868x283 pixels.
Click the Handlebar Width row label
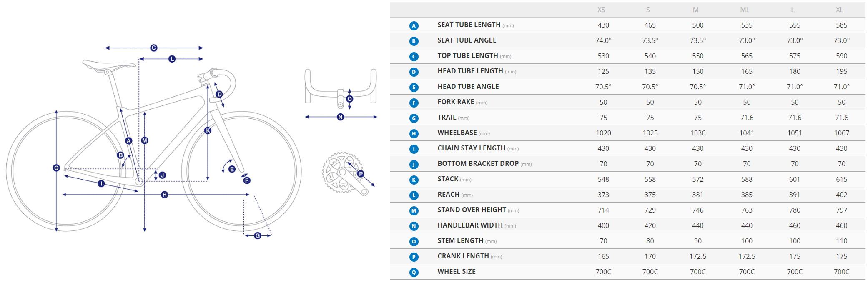470,225
